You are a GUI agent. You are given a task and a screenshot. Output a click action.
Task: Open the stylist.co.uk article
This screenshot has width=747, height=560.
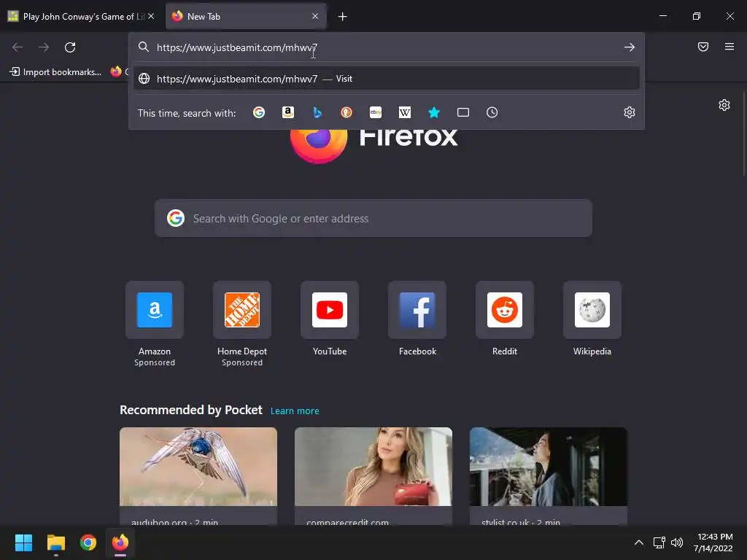(549, 476)
